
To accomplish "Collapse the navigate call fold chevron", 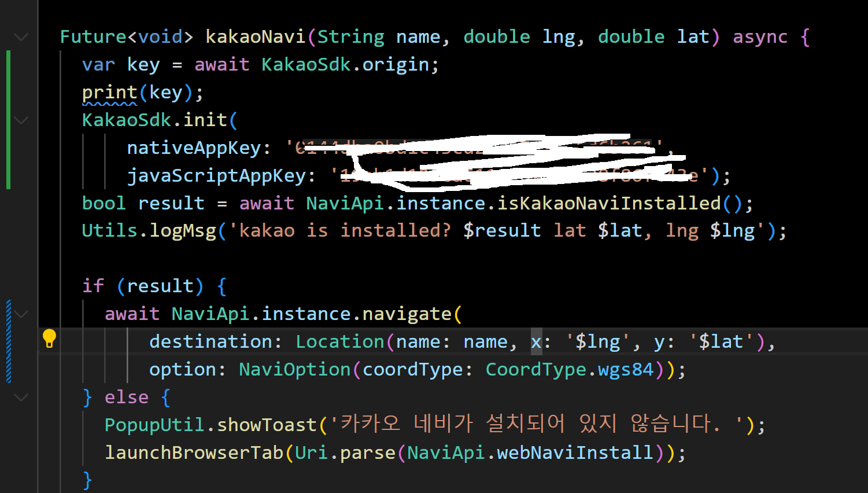I will 21,314.
